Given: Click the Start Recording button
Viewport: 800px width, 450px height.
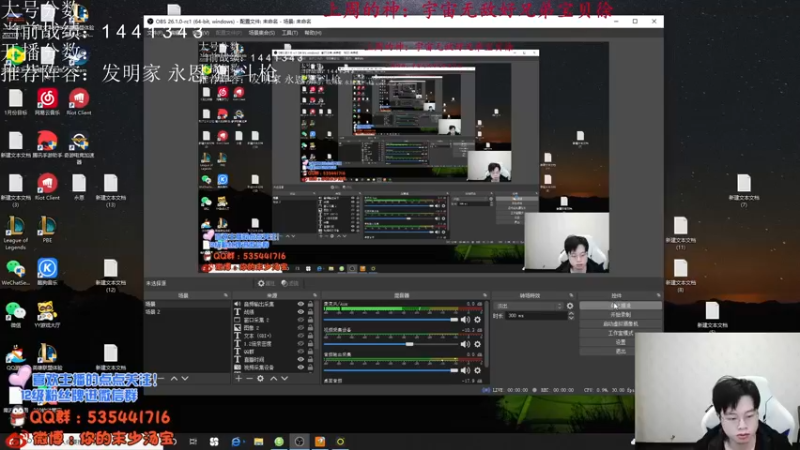Looking at the screenshot, I should 620,315.
